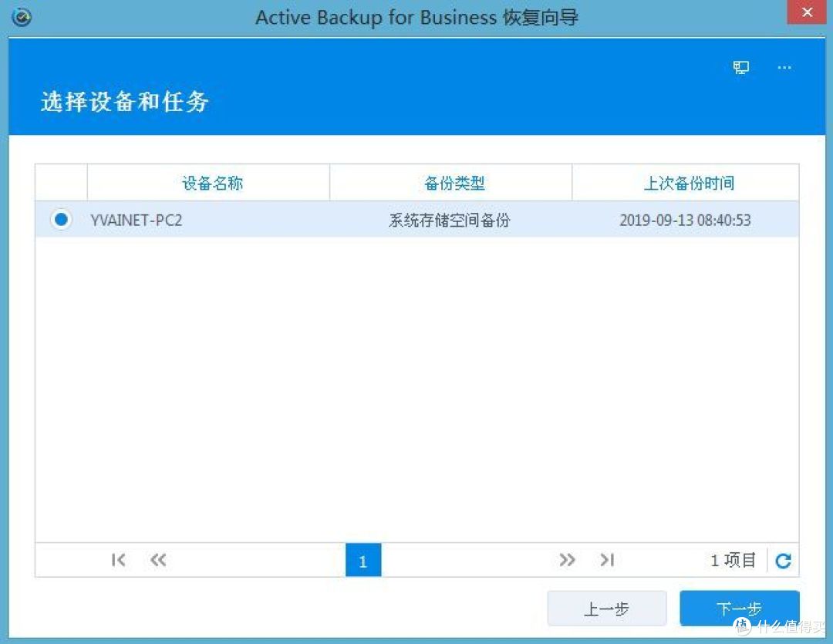833x644 pixels.
Task: Jump to the last page with the >| icon
Action: click(x=607, y=561)
